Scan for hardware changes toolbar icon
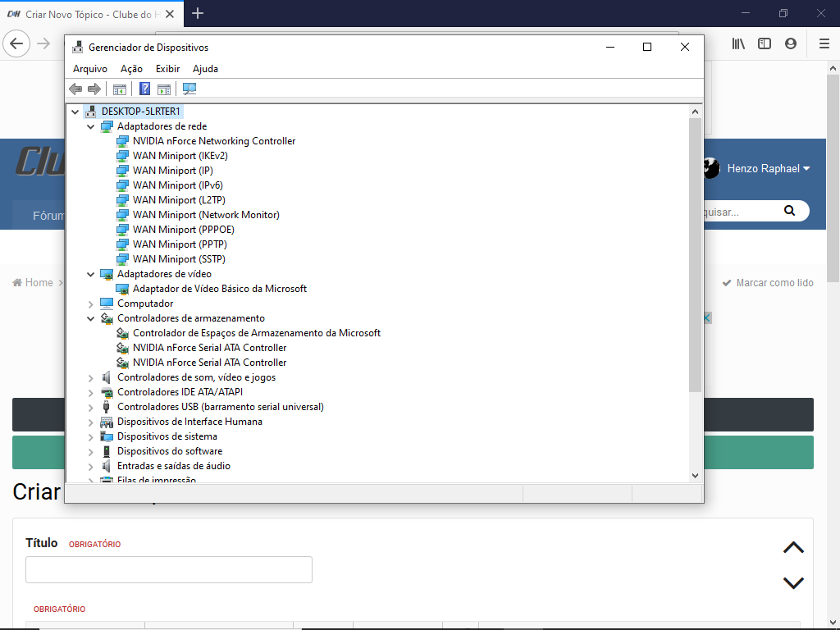The width and height of the screenshot is (840, 630). coord(189,89)
